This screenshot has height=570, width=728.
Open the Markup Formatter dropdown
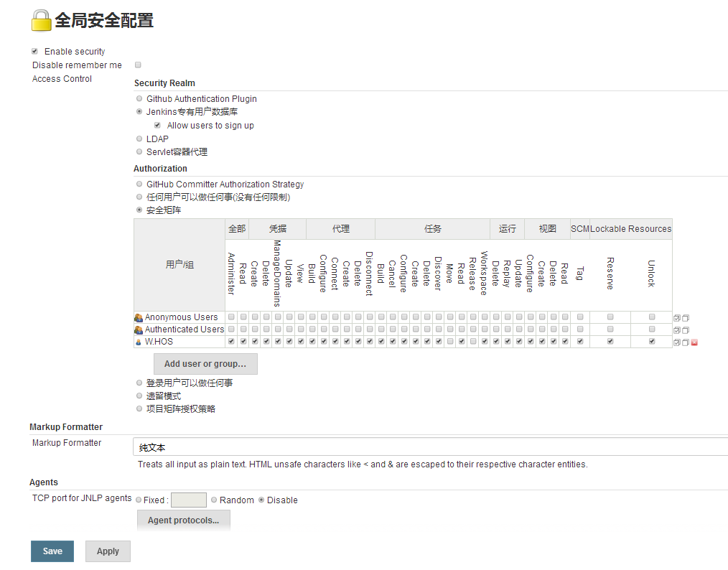[431, 447]
